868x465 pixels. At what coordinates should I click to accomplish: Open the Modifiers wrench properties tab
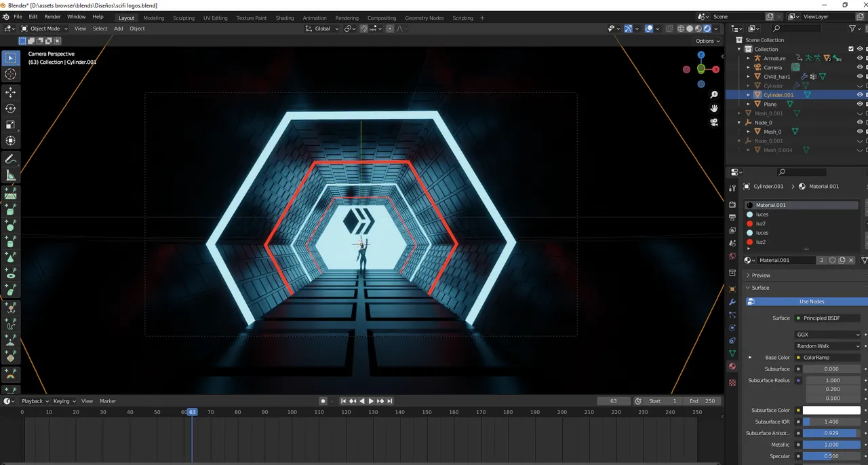pyautogui.click(x=732, y=301)
